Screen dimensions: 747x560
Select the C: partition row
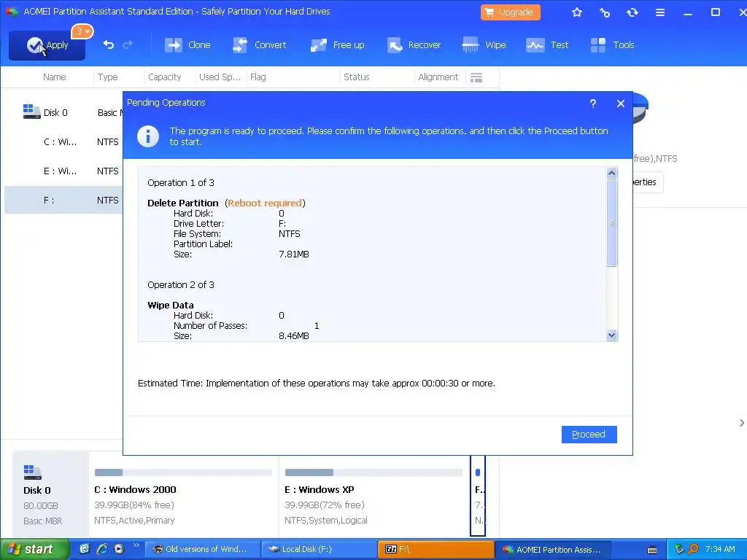click(64, 142)
